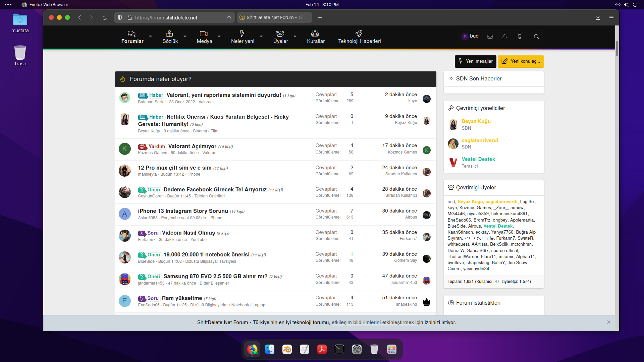Open thread 12 Pro max çift sim
The height and width of the screenshot is (362, 644).
click(175, 168)
